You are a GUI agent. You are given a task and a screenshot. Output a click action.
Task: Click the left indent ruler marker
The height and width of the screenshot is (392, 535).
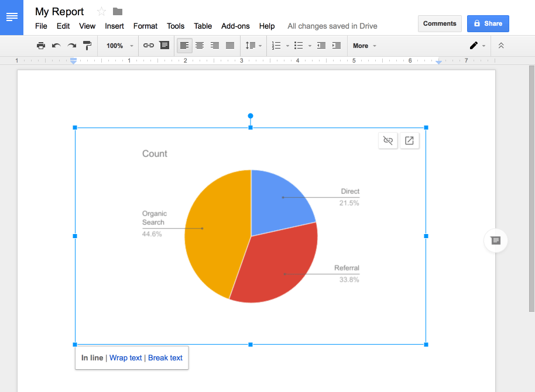click(73, 61)
